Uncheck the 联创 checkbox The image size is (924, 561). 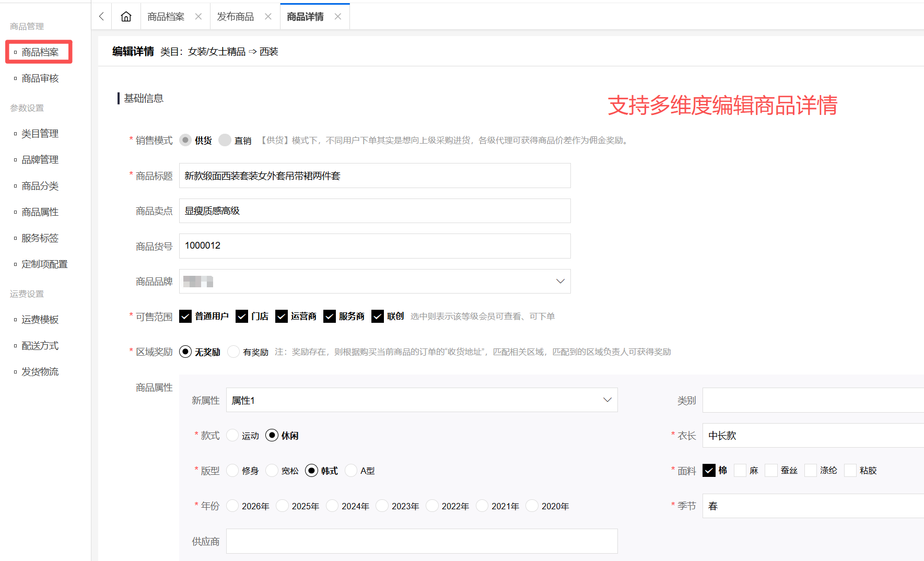[x=378, y=317]
